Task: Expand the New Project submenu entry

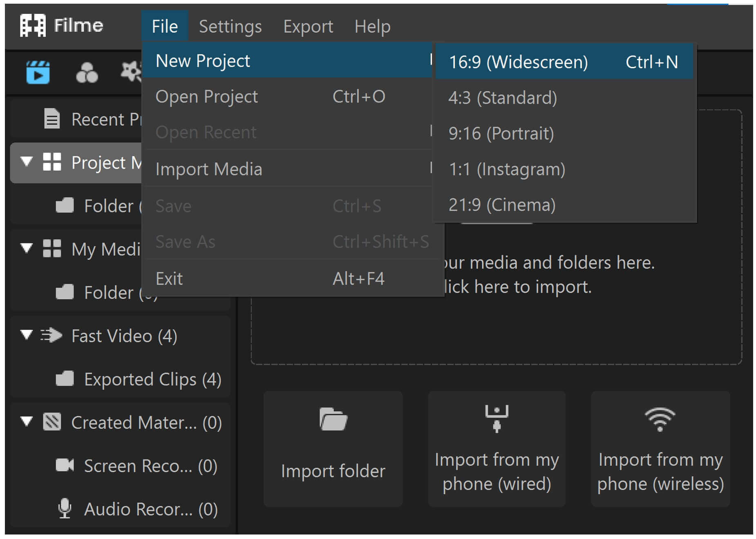Action: 288,60
